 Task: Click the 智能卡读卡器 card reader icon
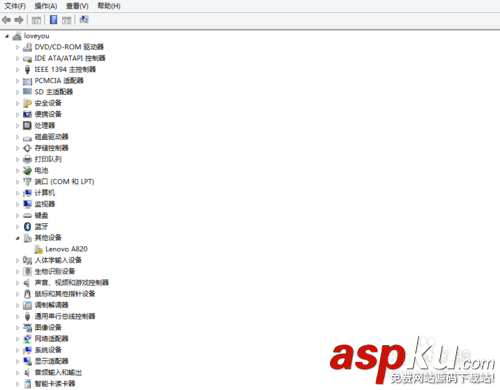[27, 384]
